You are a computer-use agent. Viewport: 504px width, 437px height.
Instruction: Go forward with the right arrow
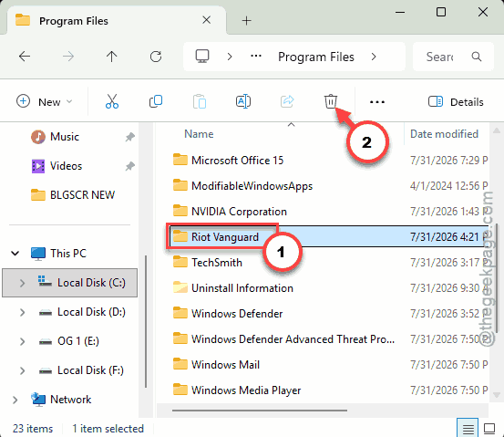point(68,57)
